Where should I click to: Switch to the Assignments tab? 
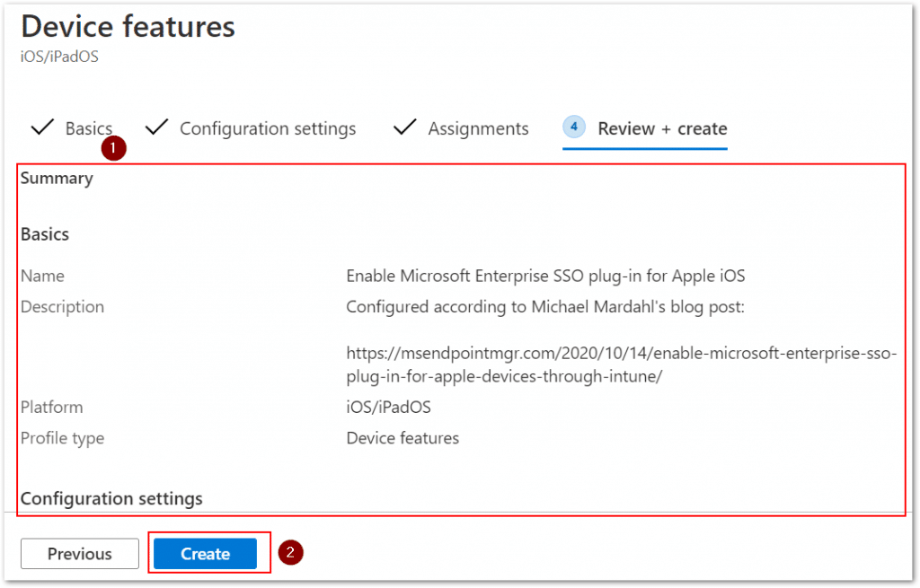(477, 128)
